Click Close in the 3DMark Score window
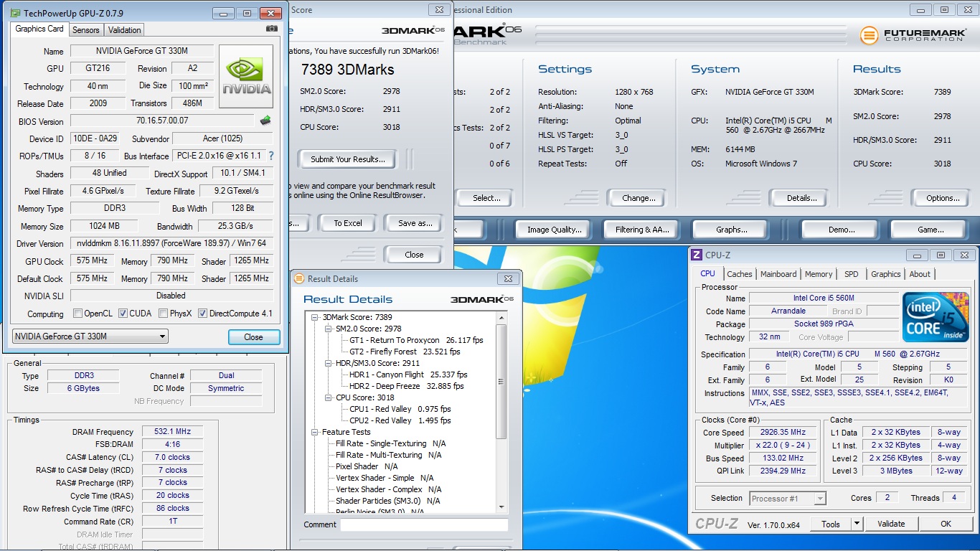 (x=414, y=255)
